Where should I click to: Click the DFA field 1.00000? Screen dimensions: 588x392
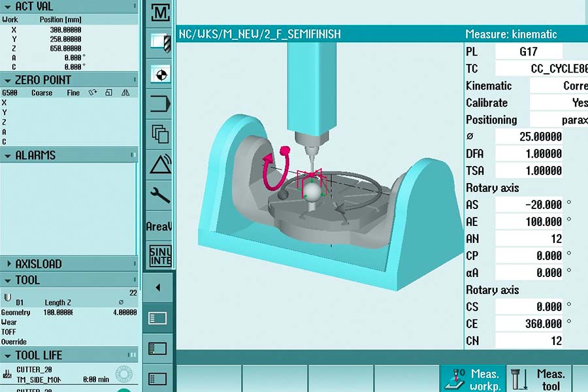pyautogui.click(x=529, y=154)
